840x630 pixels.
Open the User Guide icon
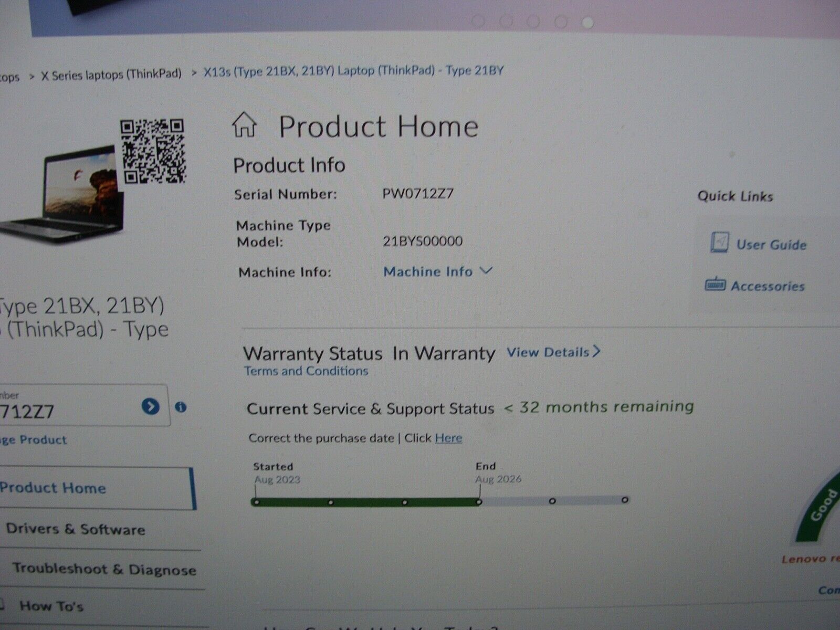(x=719, y=242)
